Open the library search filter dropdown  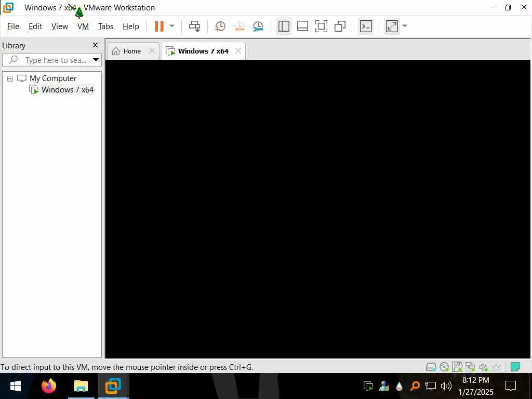96,60
